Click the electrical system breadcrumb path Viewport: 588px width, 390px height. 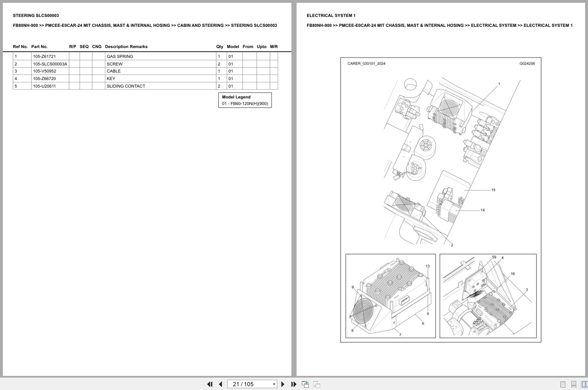tap(439, 25)
